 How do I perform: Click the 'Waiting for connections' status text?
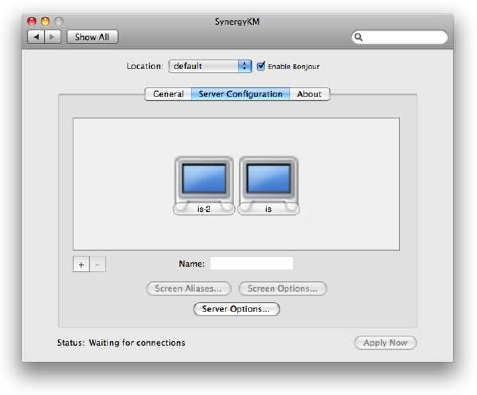click(137, 343)
